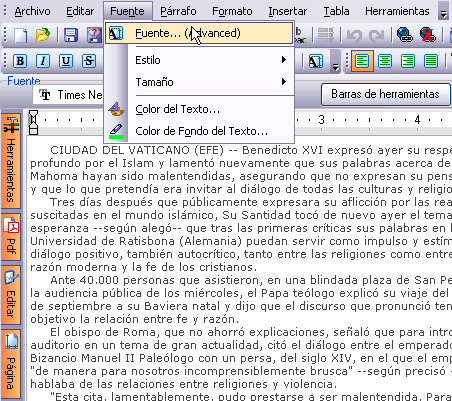
Task: Close the open Fuente menu
Action: 128,11
